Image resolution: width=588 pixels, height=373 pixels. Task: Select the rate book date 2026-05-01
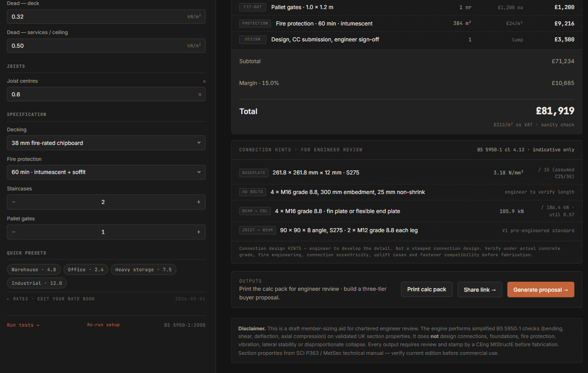[x=190, y=299]
